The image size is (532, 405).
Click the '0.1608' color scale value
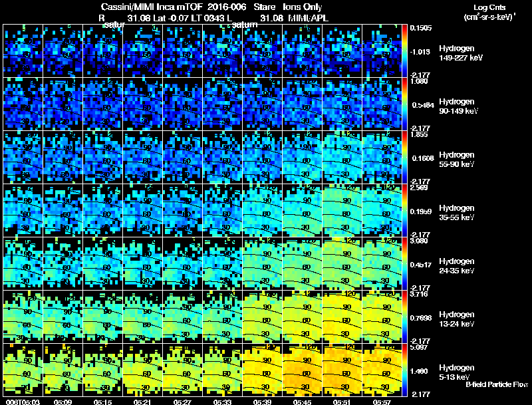tap(423, 158)
